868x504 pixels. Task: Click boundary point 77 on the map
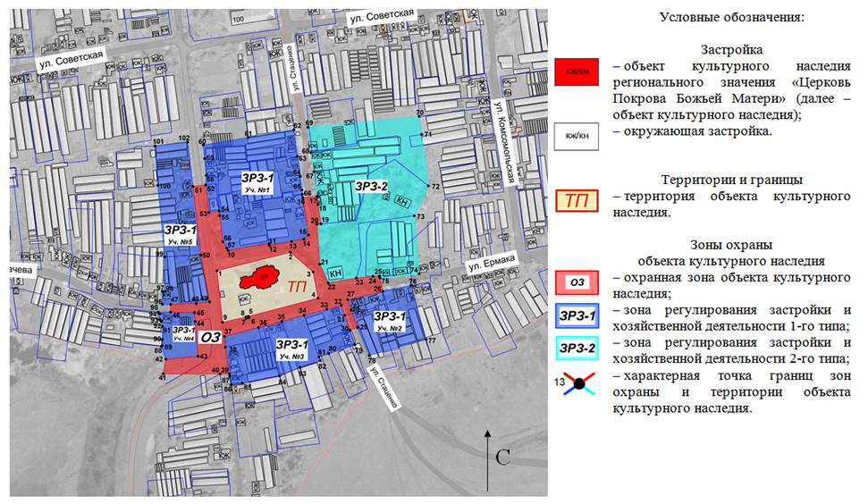pos(426,340)
